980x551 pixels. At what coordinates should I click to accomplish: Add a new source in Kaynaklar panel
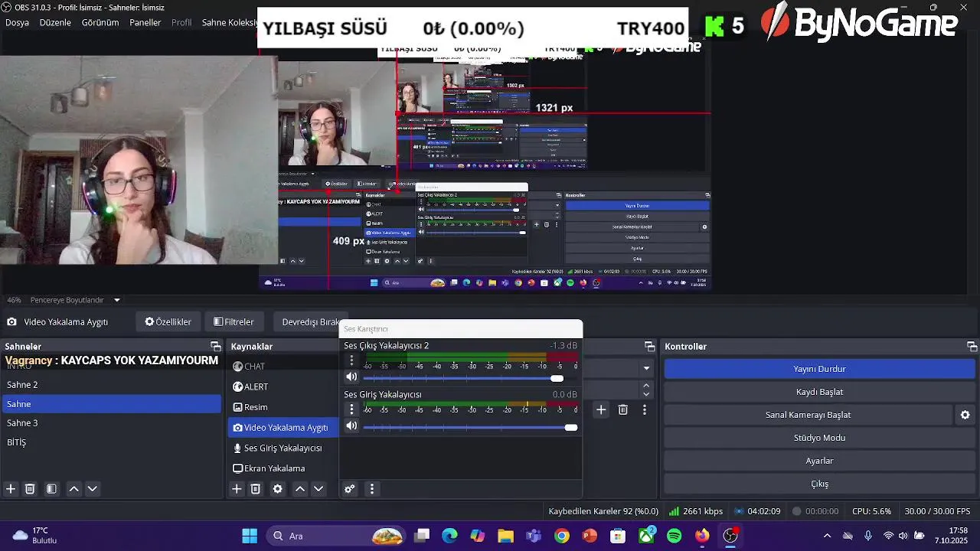click(x=237, y=489)
